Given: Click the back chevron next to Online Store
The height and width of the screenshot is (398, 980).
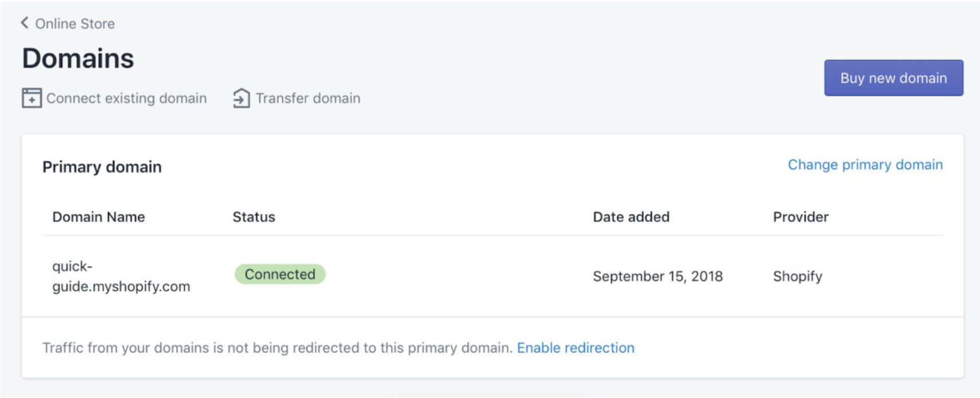Looking at the screenshot, I should coord(23,23).
